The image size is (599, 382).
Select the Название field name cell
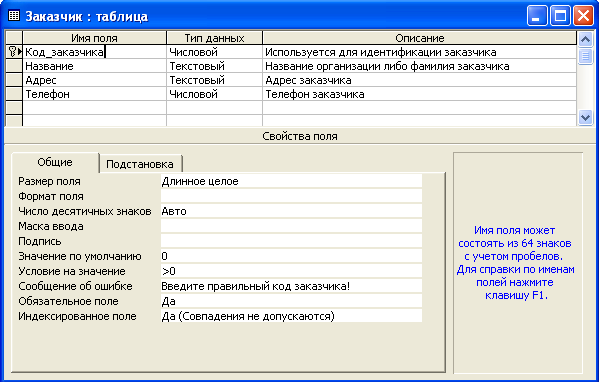(95, 66)
